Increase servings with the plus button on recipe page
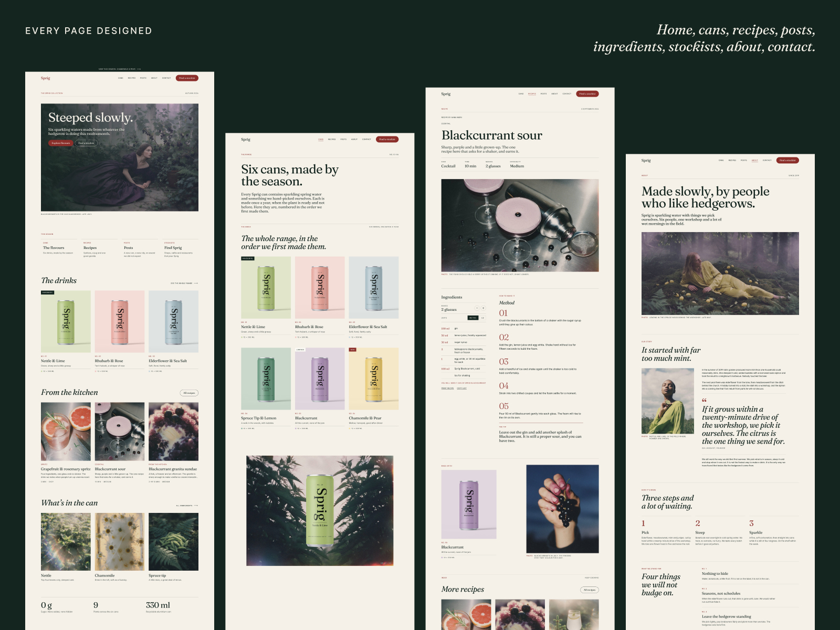The image size is (840, 630). (x=484, y=308)
